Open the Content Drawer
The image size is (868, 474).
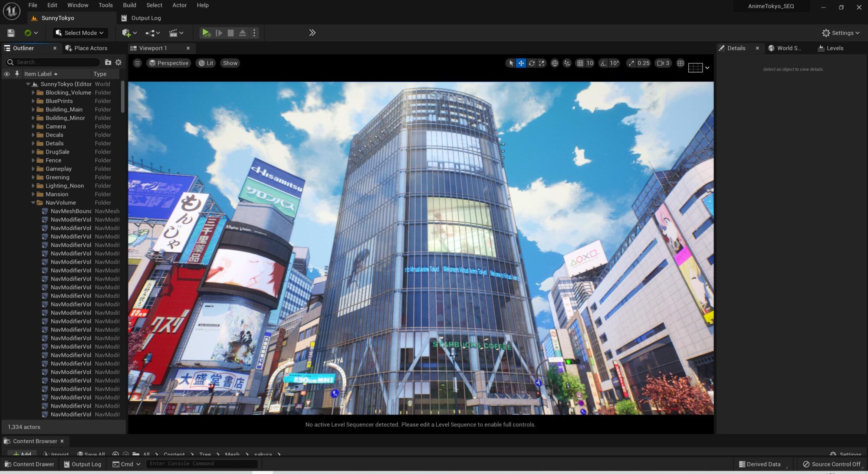30,464
